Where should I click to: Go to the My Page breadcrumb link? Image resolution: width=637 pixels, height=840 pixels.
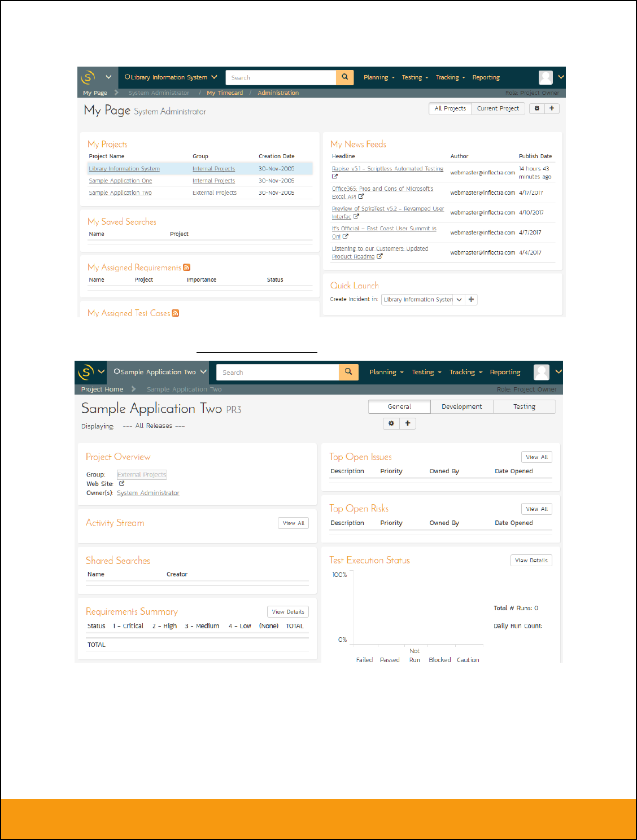(x=95, y=93)
